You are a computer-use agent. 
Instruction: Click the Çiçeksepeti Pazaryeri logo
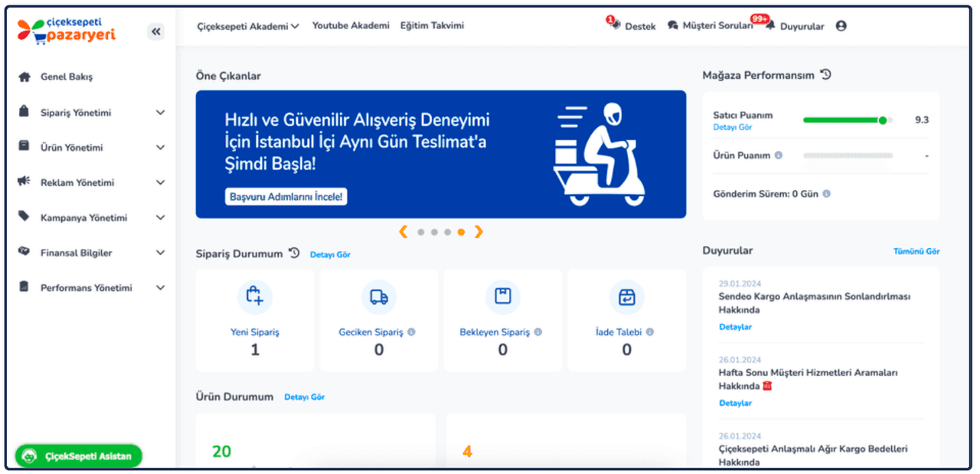(67, 31)
